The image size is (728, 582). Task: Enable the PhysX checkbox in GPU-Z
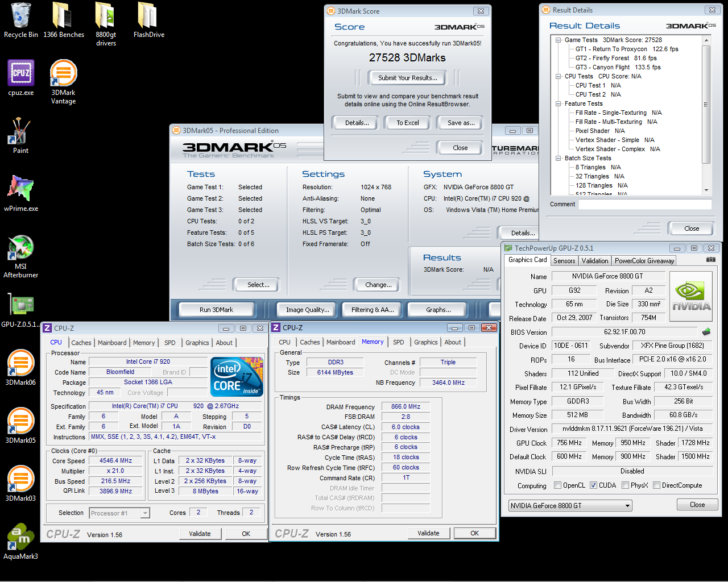(x=625, y=485)
